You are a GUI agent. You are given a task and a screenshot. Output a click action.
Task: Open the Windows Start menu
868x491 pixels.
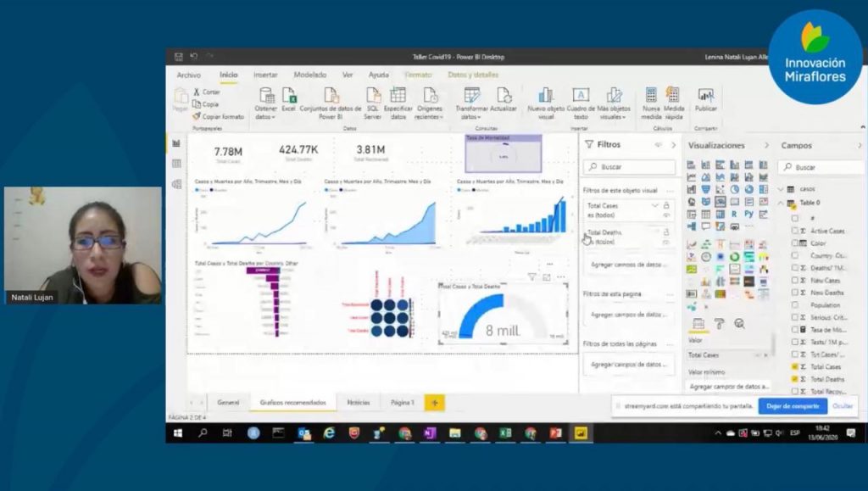tap(178, 432)
